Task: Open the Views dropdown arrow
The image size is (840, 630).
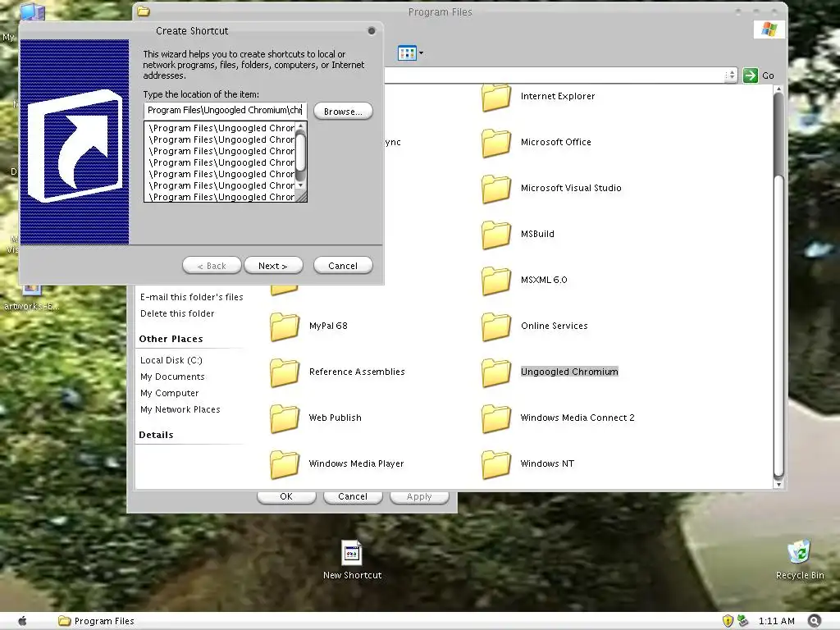Action: 421,53
